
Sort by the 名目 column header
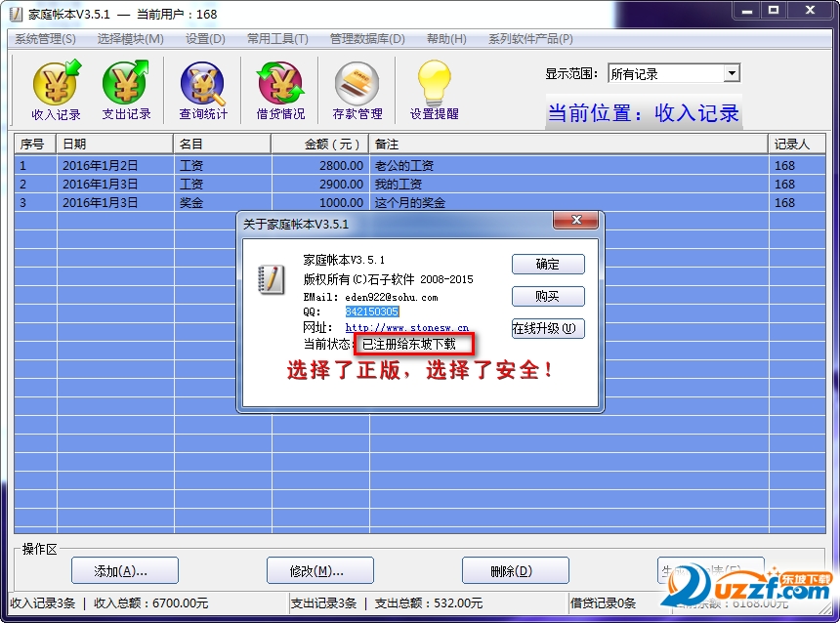tap(223, 145)
